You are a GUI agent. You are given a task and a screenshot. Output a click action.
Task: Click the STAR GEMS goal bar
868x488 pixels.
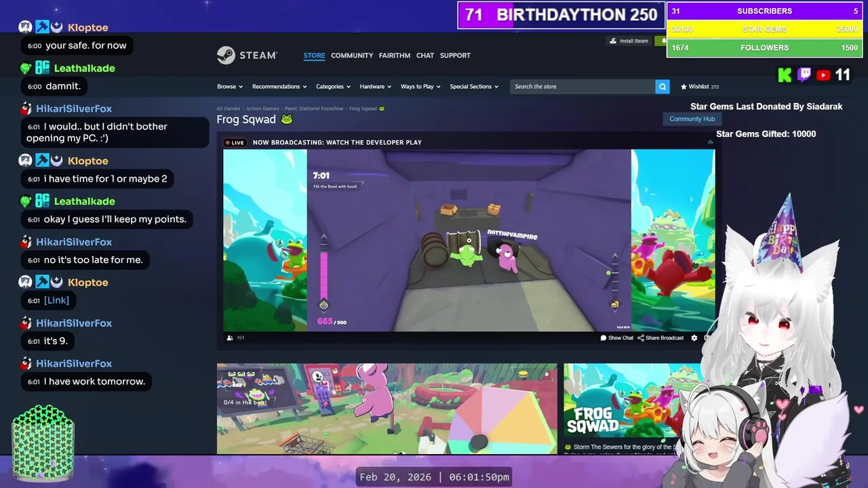tap(764, 30)
